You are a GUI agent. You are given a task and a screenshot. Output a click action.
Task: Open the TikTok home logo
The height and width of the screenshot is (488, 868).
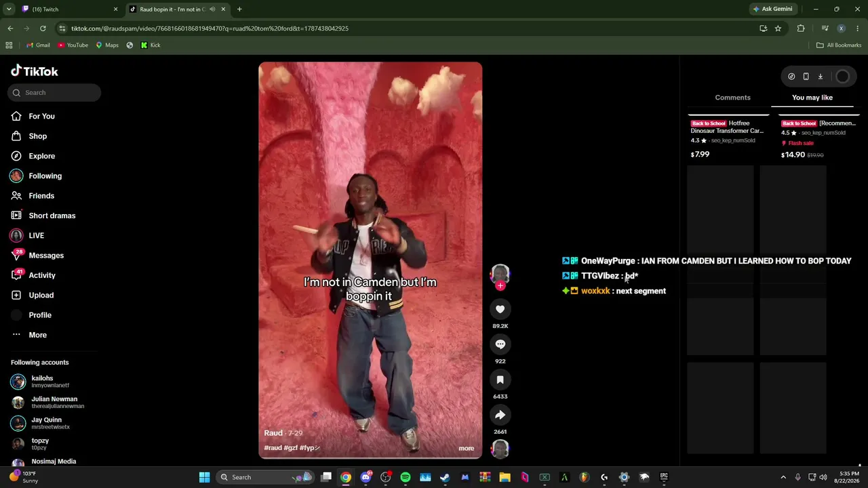[x=35, y=71]
